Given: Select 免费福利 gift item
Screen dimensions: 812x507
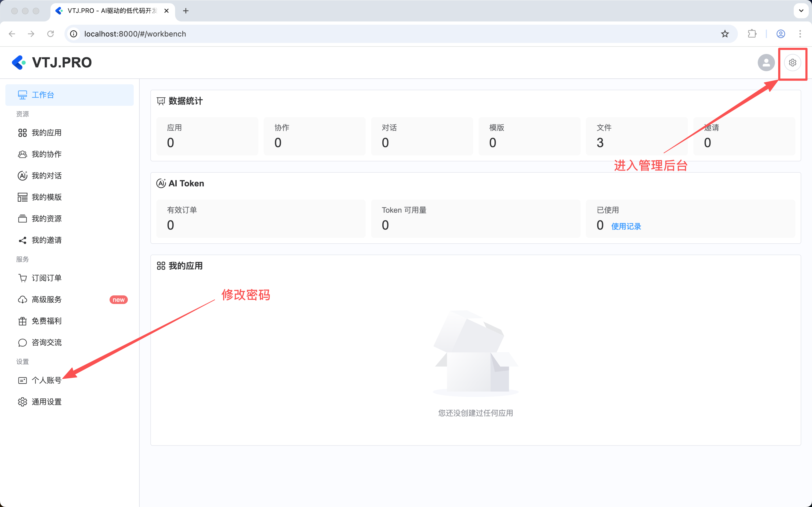Looking at the screenshot, I should 46,321.
